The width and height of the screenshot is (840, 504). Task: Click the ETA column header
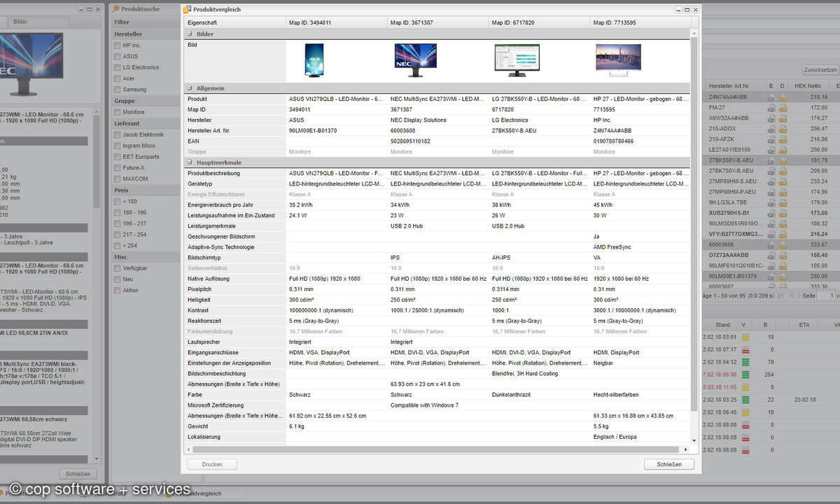coord(804,325)
